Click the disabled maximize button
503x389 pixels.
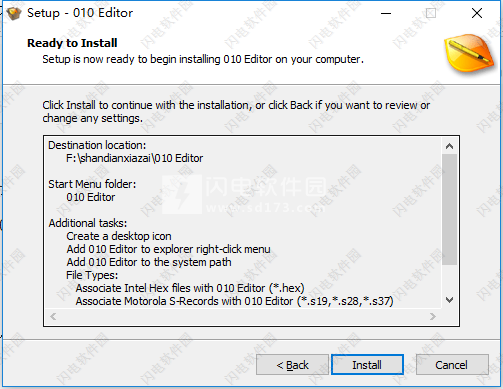tap(431, 13)
